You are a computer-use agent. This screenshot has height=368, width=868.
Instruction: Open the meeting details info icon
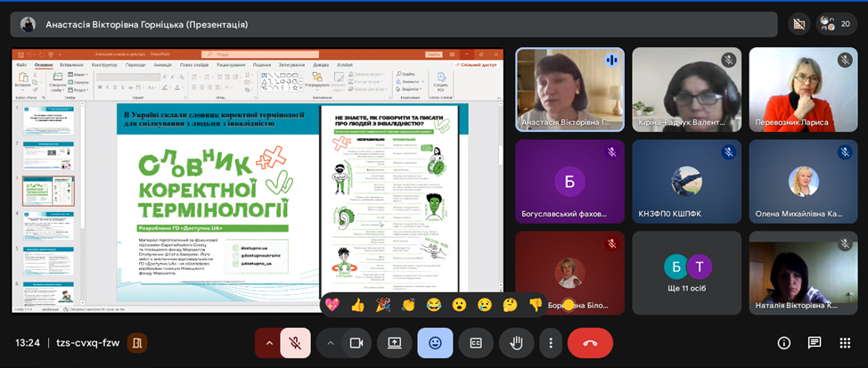tap(784, 343)
